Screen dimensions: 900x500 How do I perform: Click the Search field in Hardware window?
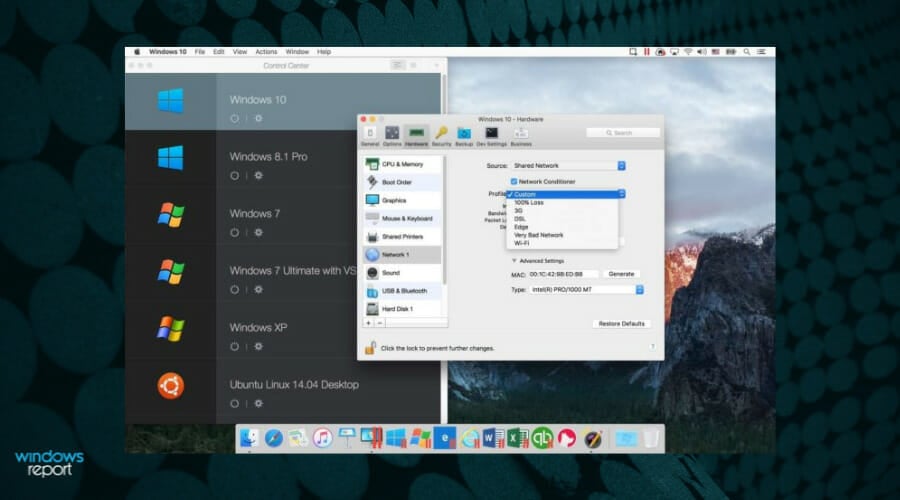[623, 133]
